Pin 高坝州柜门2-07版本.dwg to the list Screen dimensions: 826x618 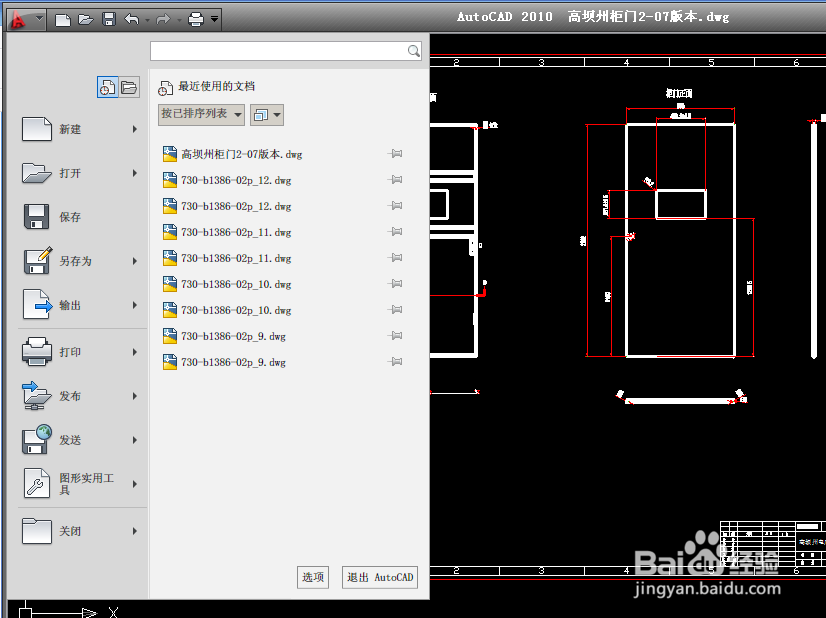[395, 154]
